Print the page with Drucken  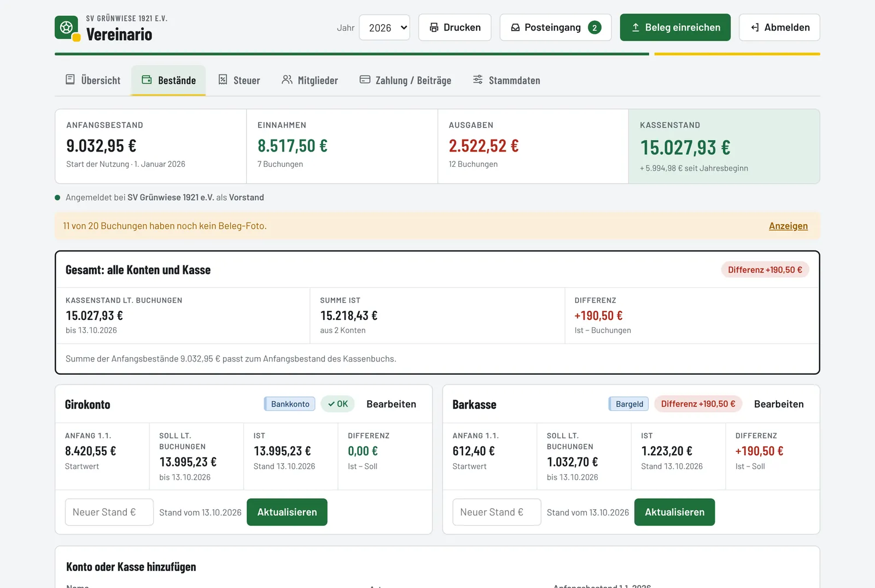click(x=455, y=27)
